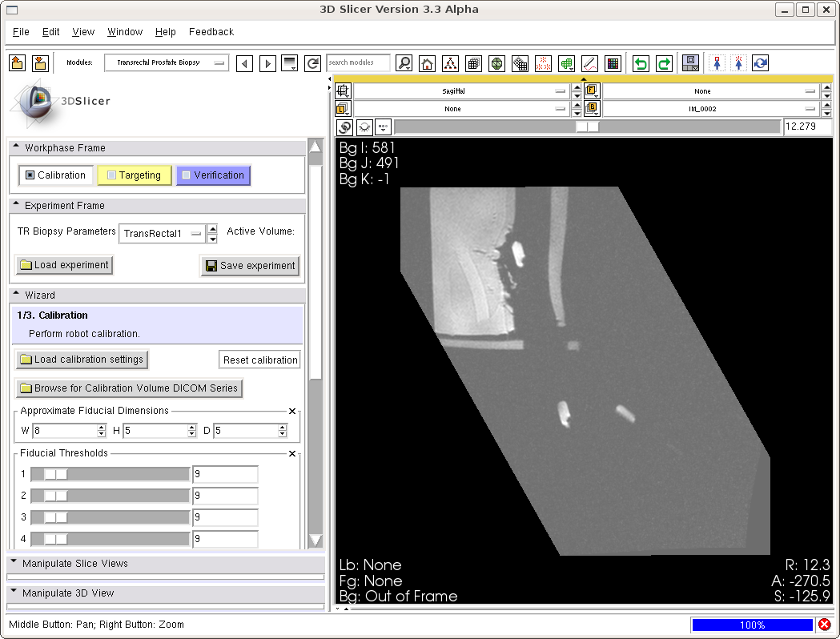Click the red error icon in status bar
The height and width of the screenshot is (639, 840).
(x=824, y=625)
